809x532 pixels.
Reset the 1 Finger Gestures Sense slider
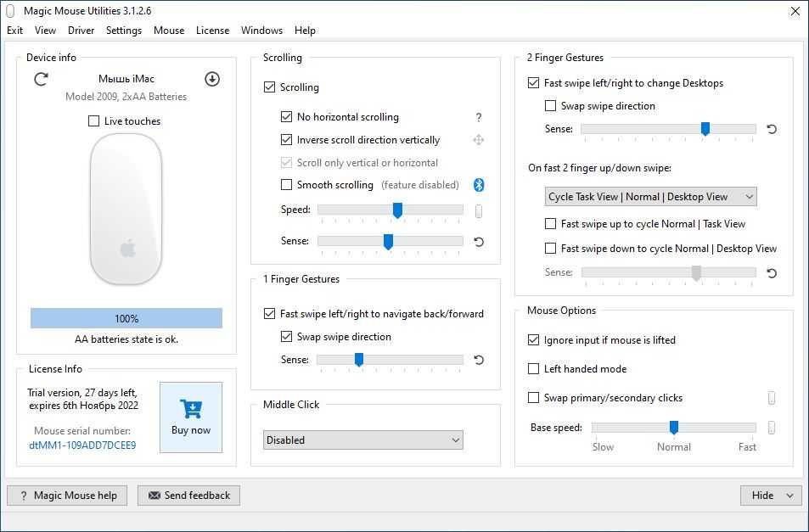(x=479, y=360)
